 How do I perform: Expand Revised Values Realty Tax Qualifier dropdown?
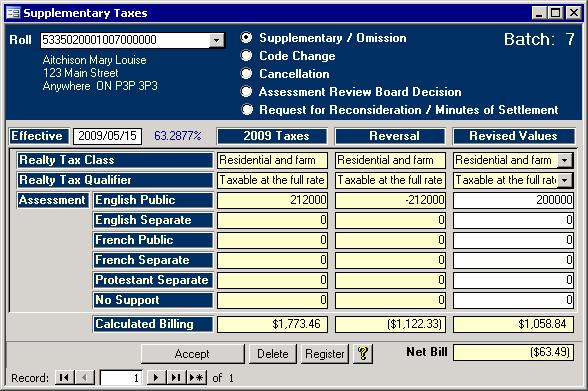tap(565, 180)
